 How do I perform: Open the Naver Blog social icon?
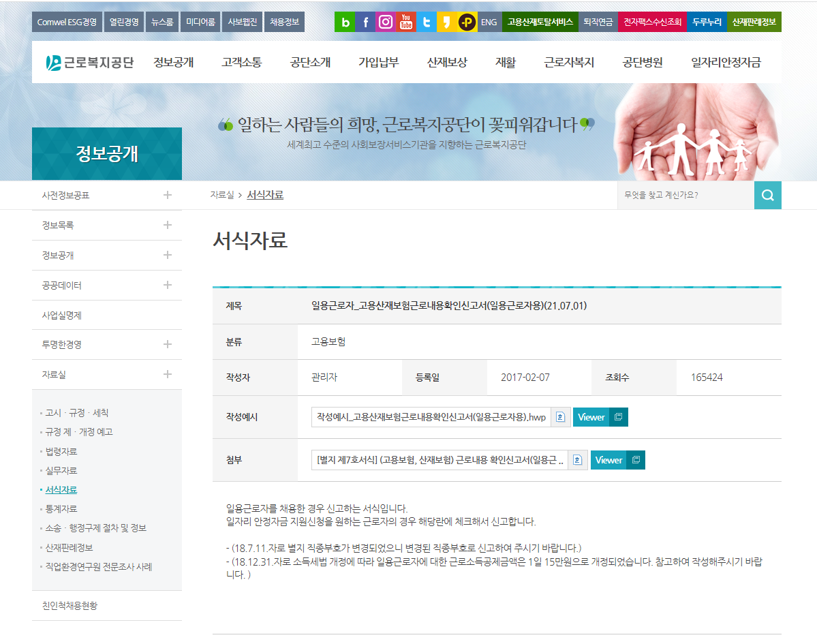[344, 22]
